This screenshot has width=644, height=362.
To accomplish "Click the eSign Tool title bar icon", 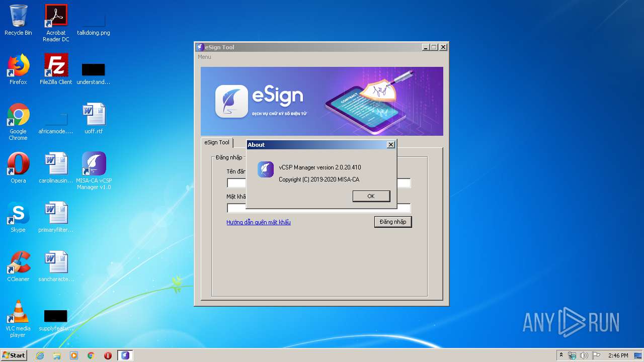I will coord(200,47).
